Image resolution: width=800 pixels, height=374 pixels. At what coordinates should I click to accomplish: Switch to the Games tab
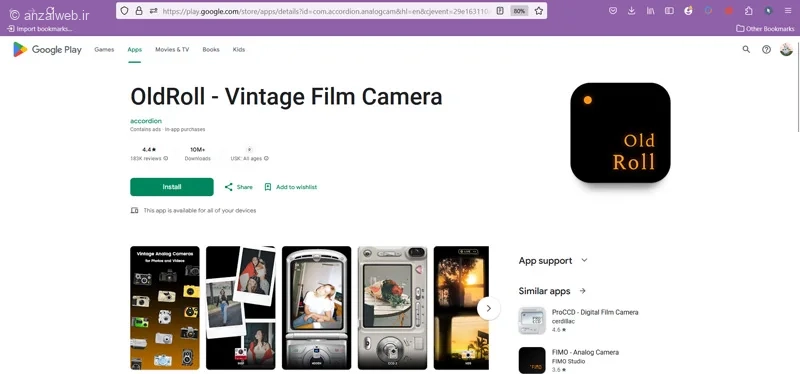[104, 49]
